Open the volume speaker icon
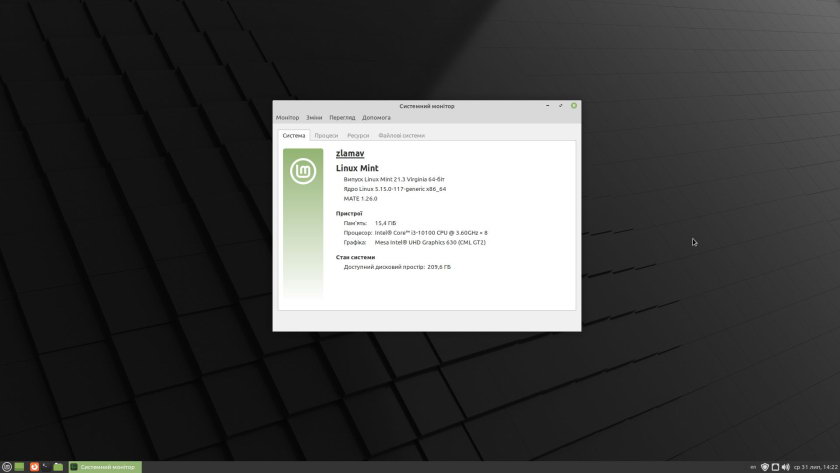The image size is (840, 473). pos(786,467)
